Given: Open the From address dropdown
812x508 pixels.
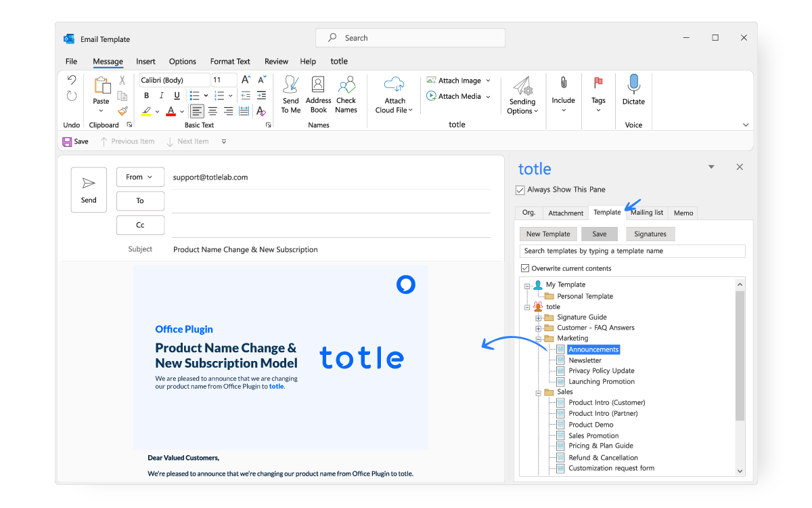Looking at the screenshot, I should tap(140, 177).
